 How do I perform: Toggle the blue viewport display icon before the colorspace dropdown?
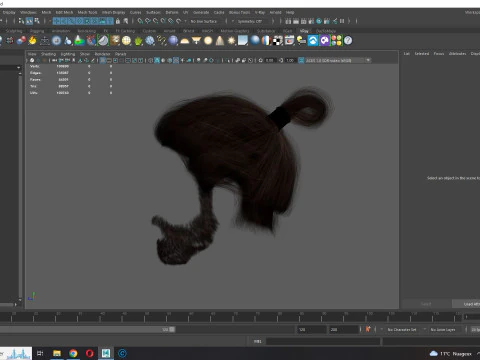(301, 60)
